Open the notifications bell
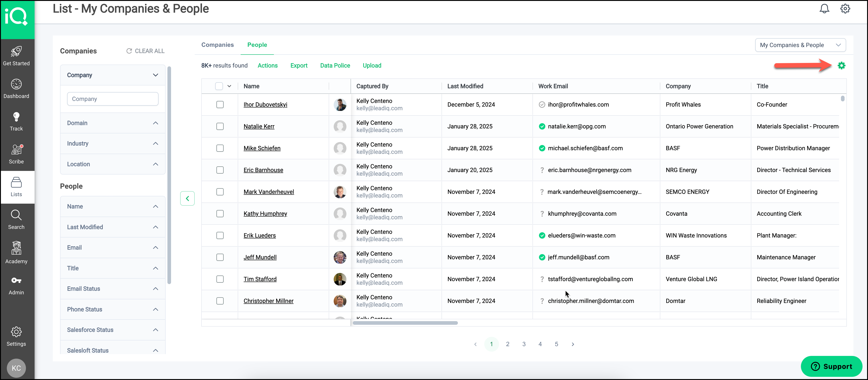 tap(824, 9)
